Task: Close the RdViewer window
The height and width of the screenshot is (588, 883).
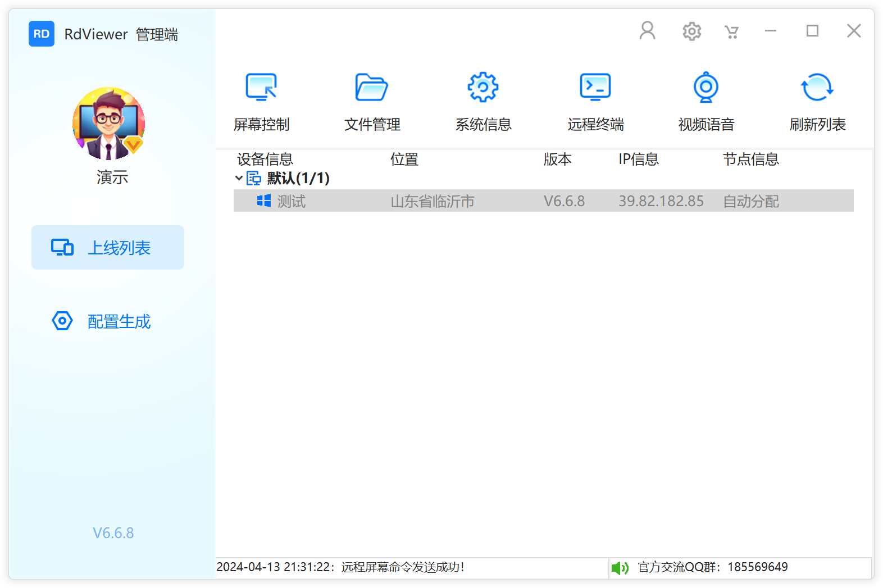Action: tap(854, 31)
